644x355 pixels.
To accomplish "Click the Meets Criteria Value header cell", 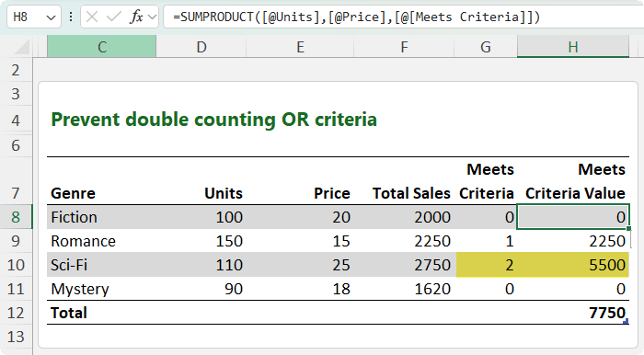I will tap(573, 181).
